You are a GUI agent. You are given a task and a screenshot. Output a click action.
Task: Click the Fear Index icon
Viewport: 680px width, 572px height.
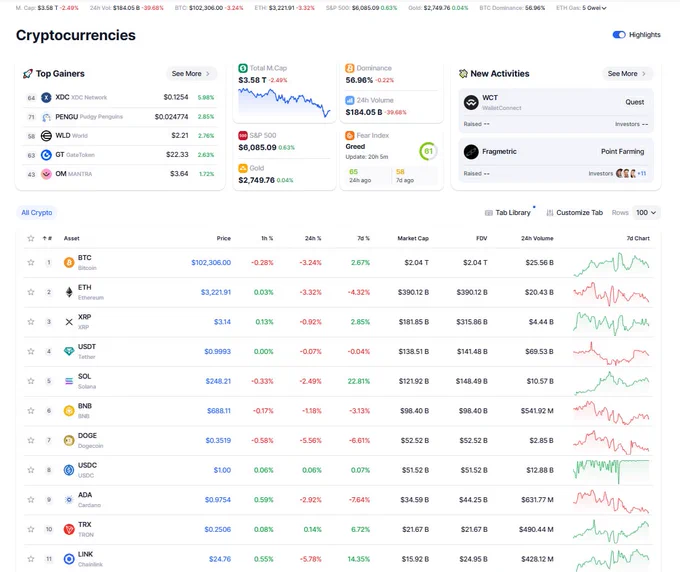(x=350, y=135)
